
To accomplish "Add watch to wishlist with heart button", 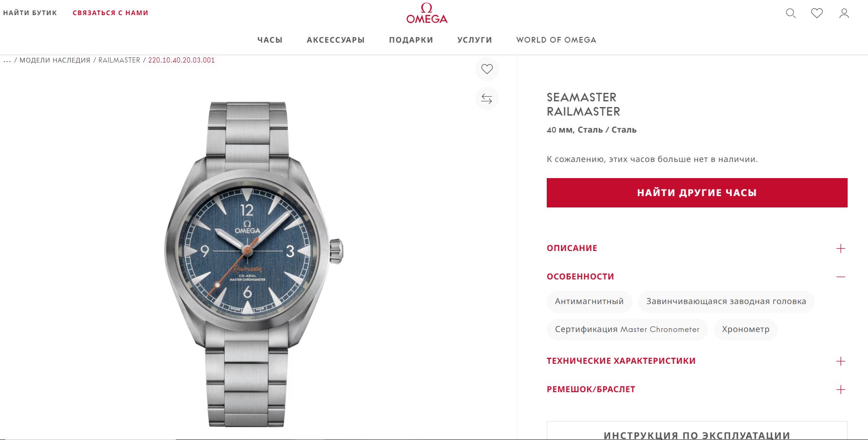I will 487,69.
